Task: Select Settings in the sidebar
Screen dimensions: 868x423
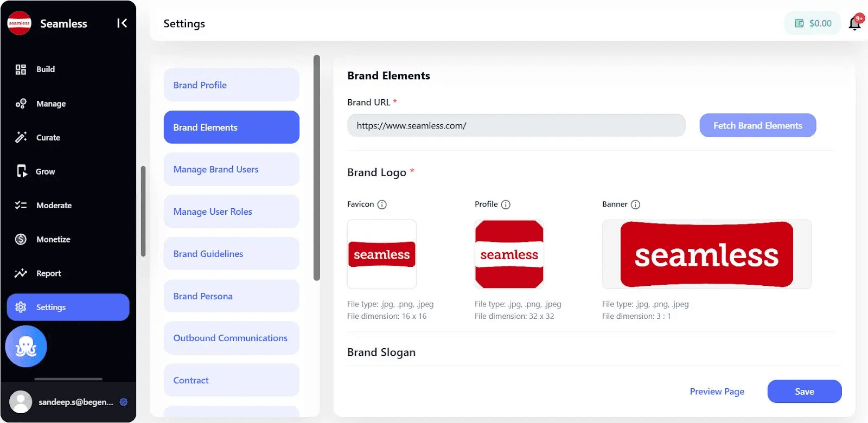Action: 68,307
